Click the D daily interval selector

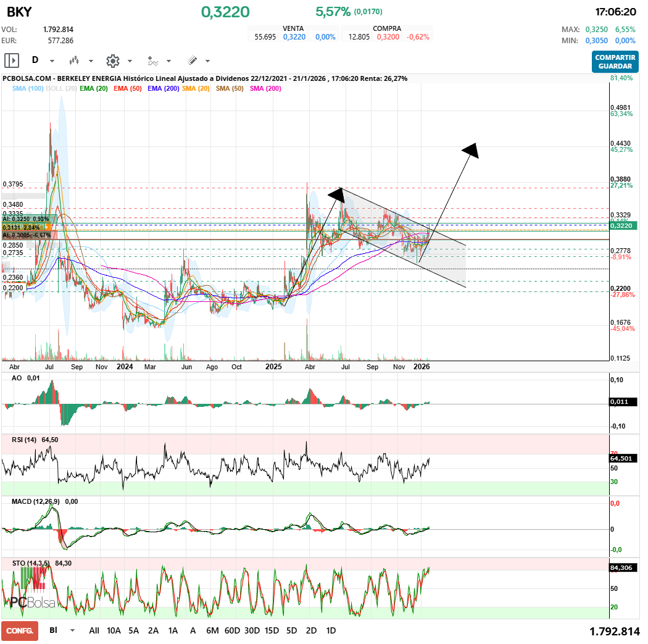[35, 61]
